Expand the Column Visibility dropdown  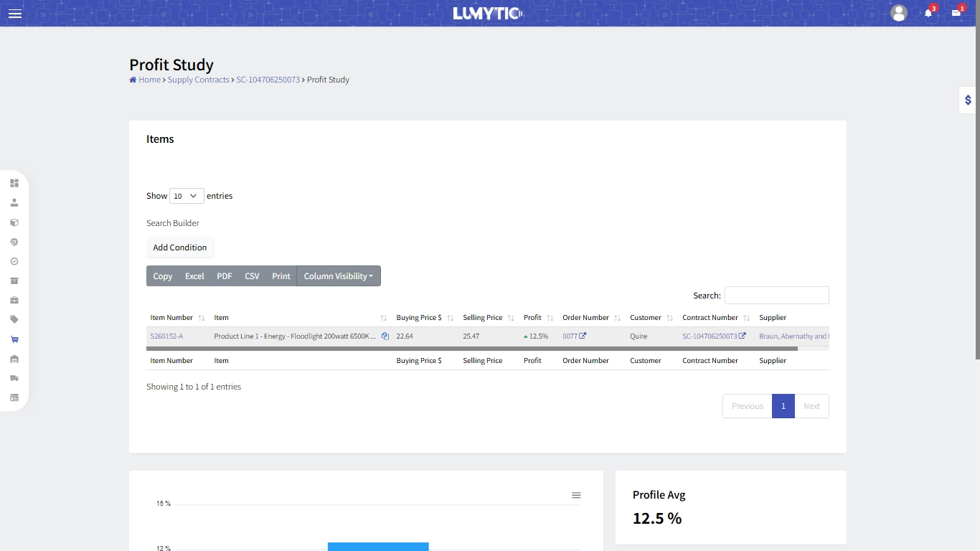click(x=339, y=276)
